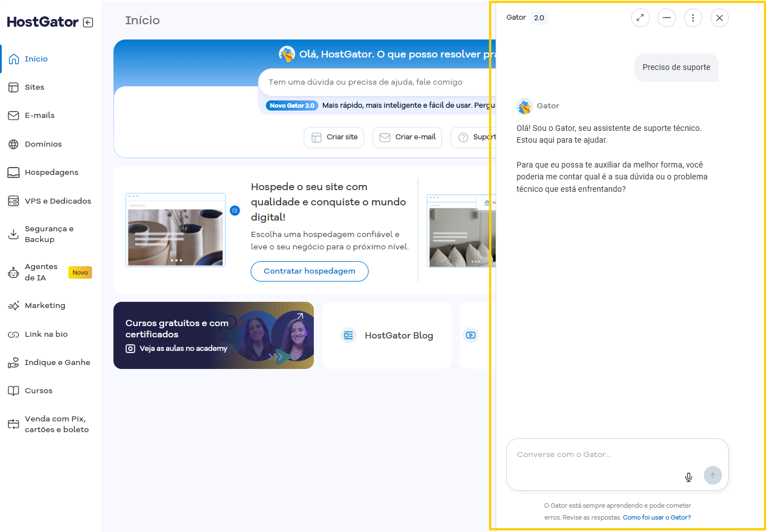Image resolution: width=766 pixels, height=532 pixels.
Task: Click the E-mails envelope icon
Action: (14, 115)
